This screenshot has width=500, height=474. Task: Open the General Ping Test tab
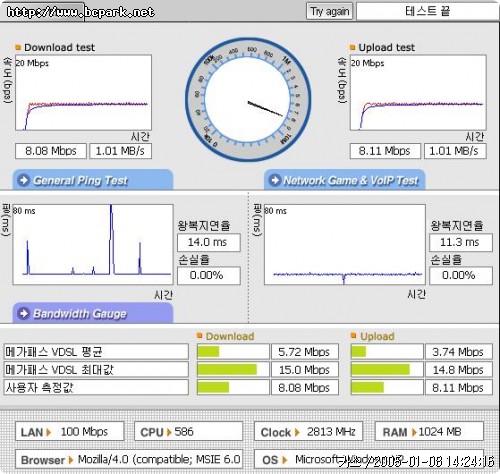click(x=93, y=180)
